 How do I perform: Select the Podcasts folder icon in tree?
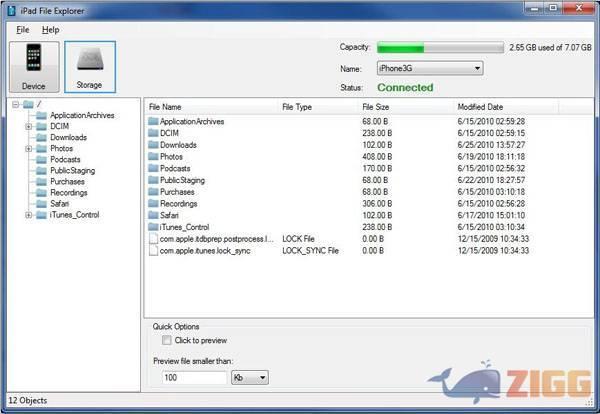click(x=41, y=159)
